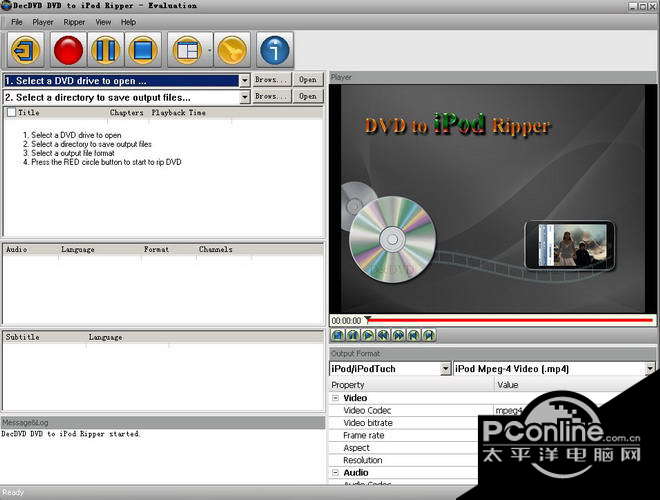Click Brows... button for output directory
This screenshot has width=660, height=500.
click(x=271, y=96)
